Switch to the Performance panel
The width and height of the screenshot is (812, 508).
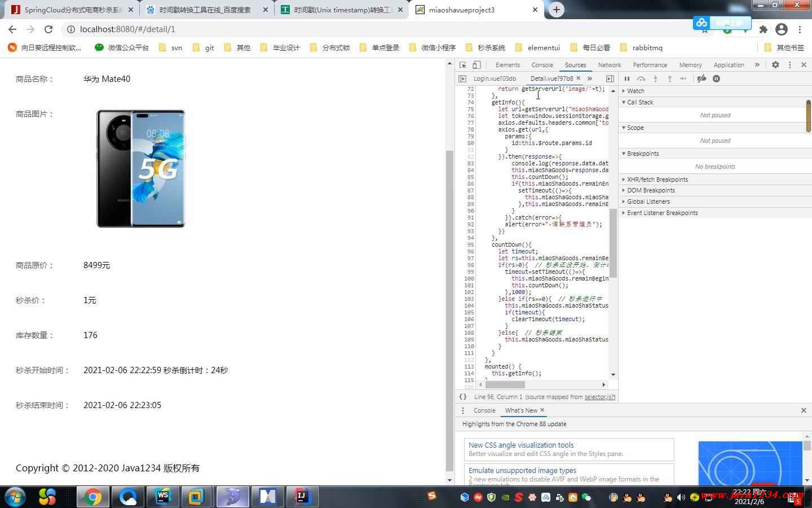(x=650, y=65)
